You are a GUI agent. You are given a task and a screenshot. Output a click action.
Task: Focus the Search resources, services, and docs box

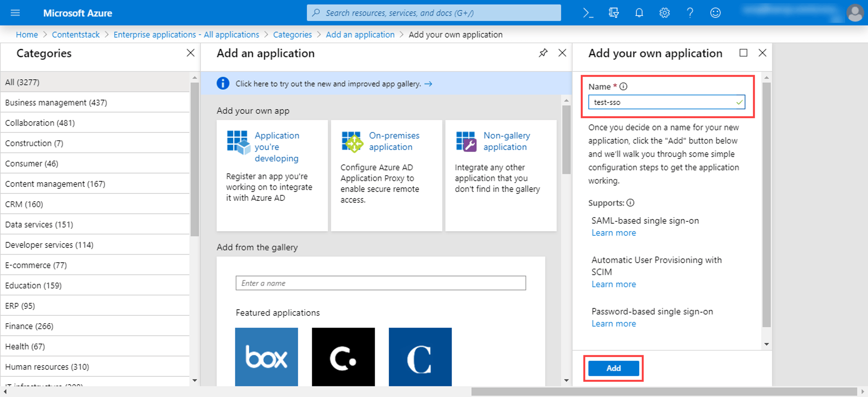click(434, 13)
